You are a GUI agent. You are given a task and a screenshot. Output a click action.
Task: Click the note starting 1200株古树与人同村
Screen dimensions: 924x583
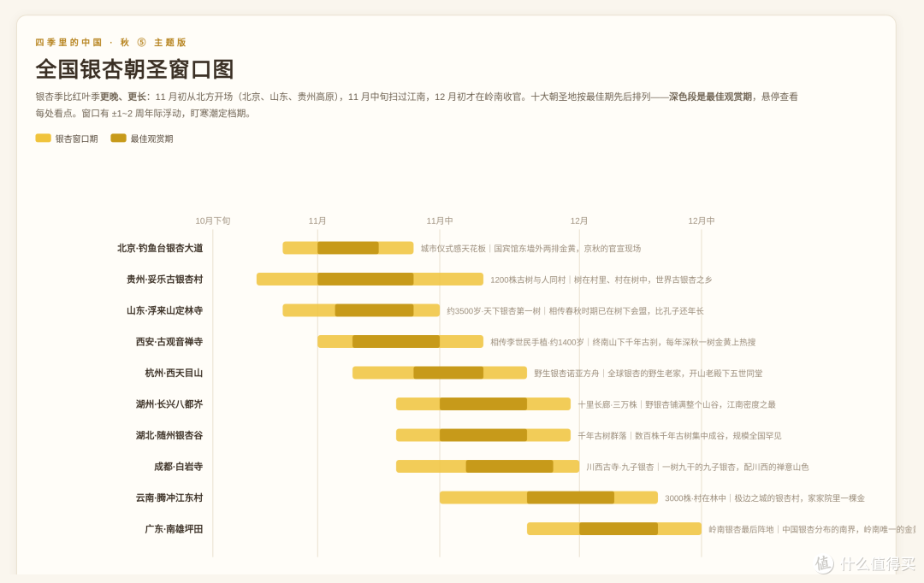pos(601,280)
